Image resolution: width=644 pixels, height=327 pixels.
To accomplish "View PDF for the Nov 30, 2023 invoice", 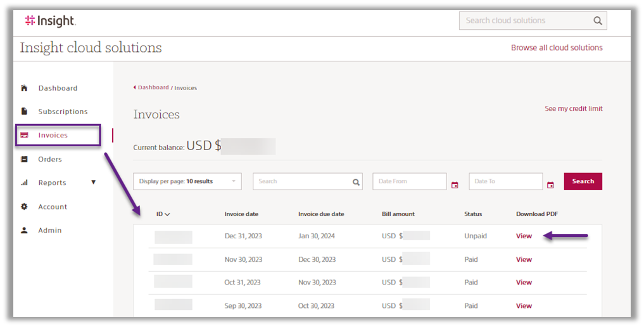I will tap(524, 259).
